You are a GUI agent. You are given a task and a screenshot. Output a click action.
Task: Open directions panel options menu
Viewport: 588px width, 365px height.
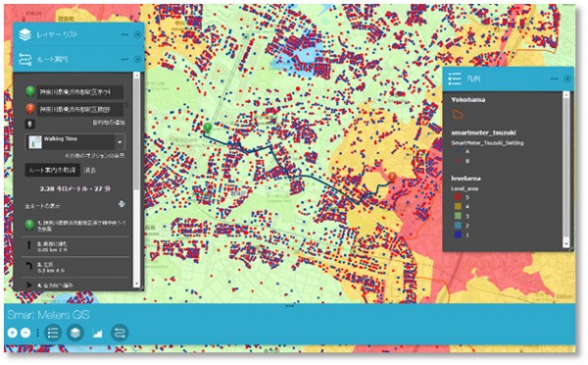click(124, 59)
